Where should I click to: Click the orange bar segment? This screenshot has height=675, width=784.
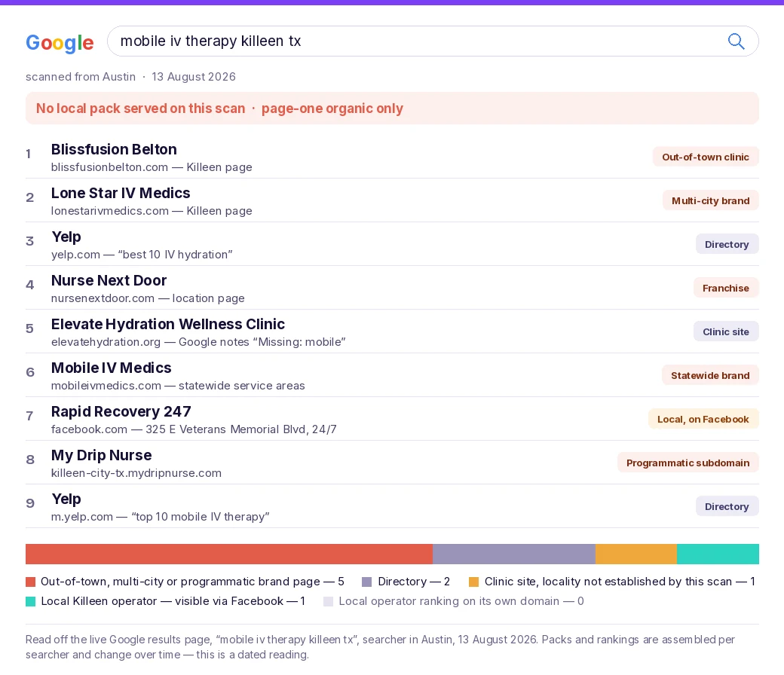point(636,554)
